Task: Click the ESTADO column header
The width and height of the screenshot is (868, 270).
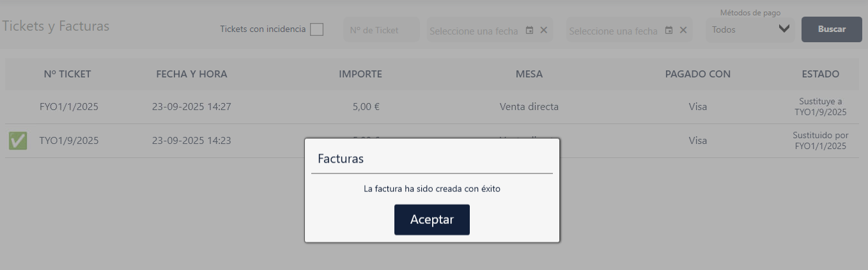Action: tap(821, 74)
